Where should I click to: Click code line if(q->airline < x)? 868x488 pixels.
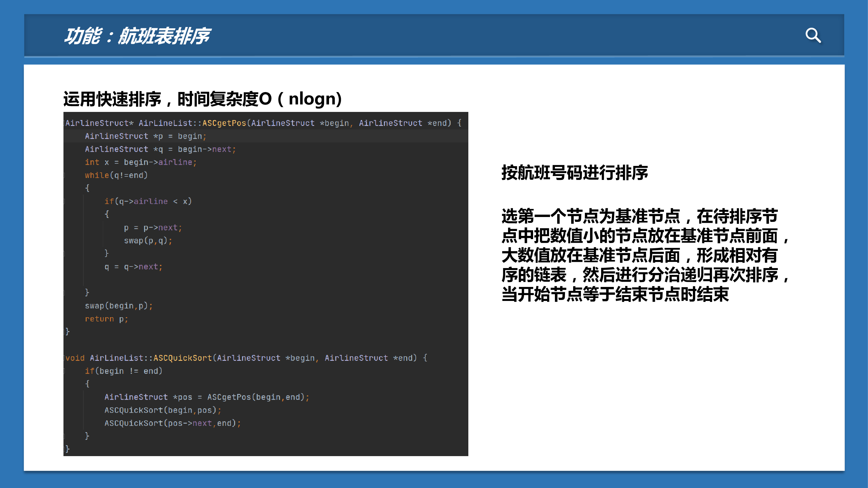148,201
